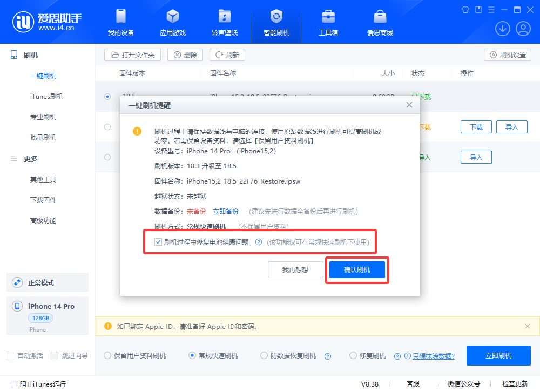Select 修复刷机 radio option
Screen dimensions: 540x392
click(353, 355)
